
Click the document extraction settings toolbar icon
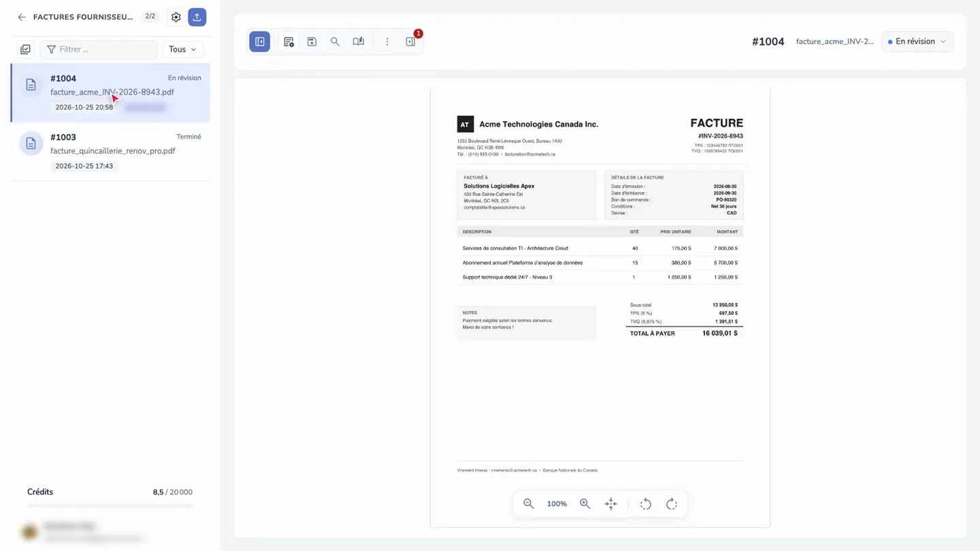coord(289,41)
